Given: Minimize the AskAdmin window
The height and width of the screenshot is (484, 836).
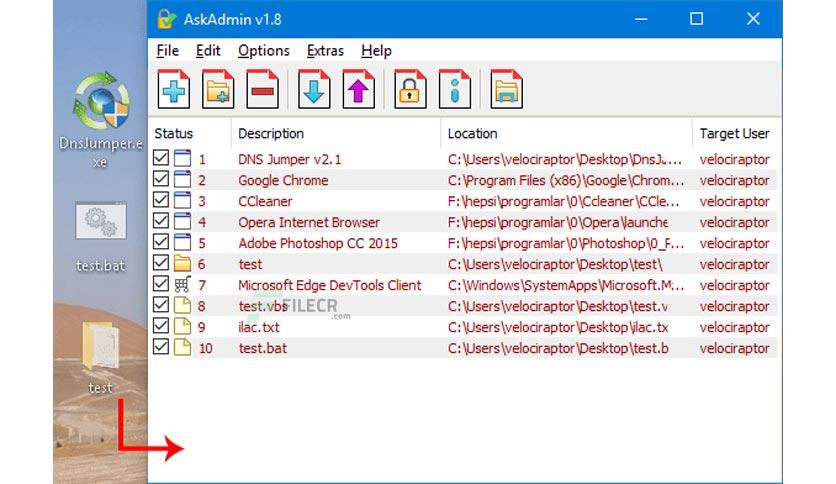Looking at the screenshot, I should tap(641, 19).
